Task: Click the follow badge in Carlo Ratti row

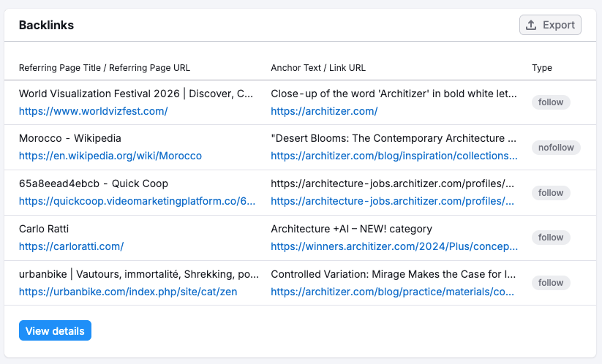Action: (550, 238)
